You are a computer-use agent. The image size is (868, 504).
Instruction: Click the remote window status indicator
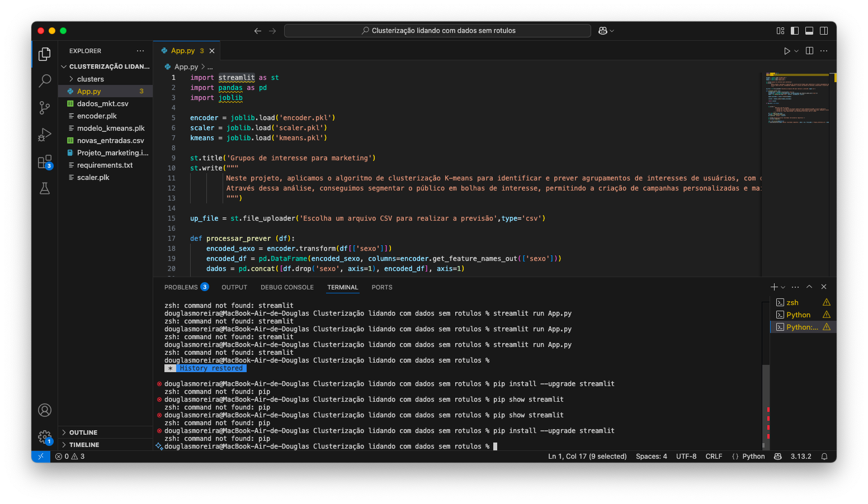click(40, 457)
